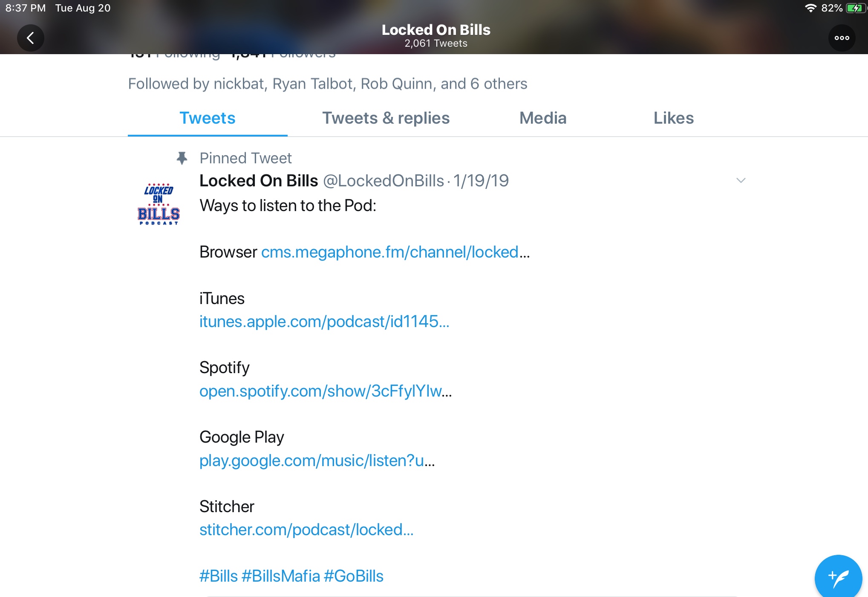Click the pin icon beside Pinned Tweet
This screenshot has height=597, width=868.
point(182,158)
